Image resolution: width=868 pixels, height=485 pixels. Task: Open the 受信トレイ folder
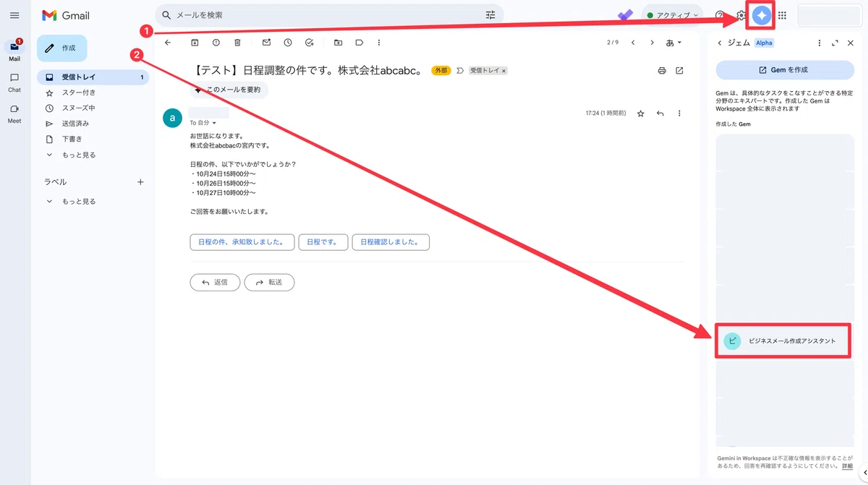click(93, 77)
